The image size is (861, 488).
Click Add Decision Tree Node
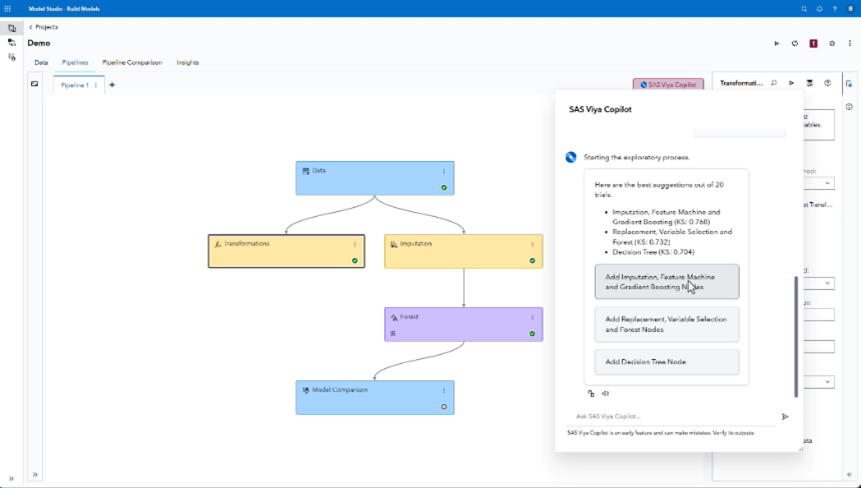coord(667,362)
